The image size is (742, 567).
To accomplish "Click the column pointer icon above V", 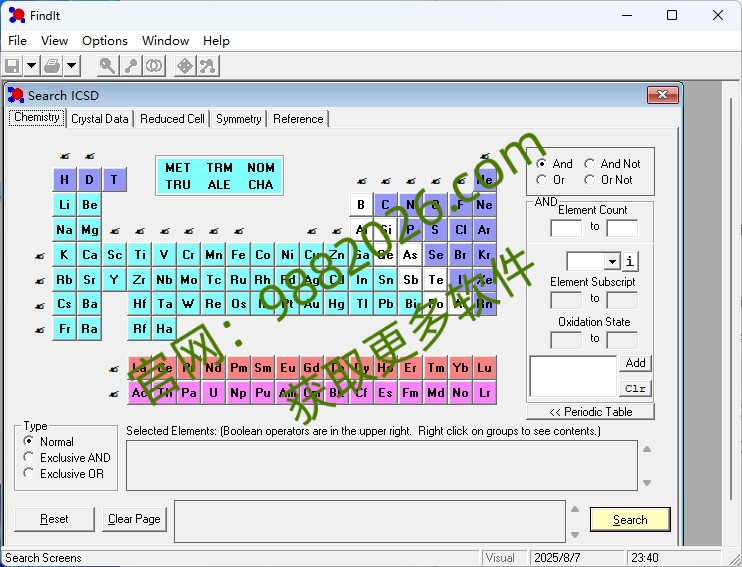I will click(164, 231).
